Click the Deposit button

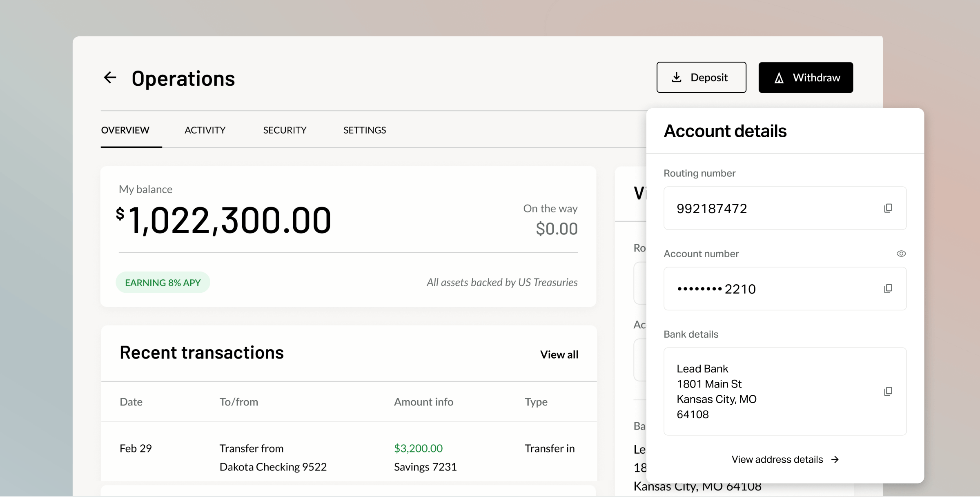pos(701,77)
